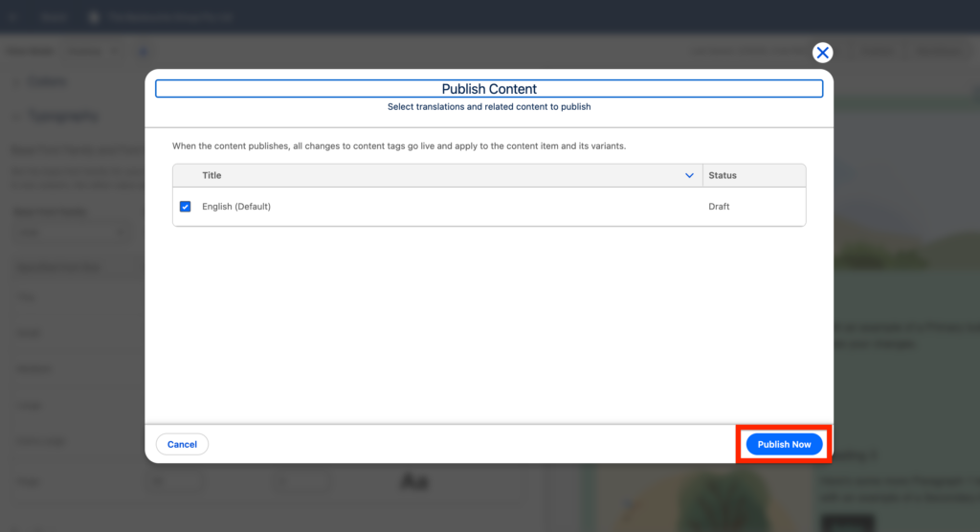Click the dark button in page preview
The width and height of the screenshot is (980, 532).
pos(846,523)
